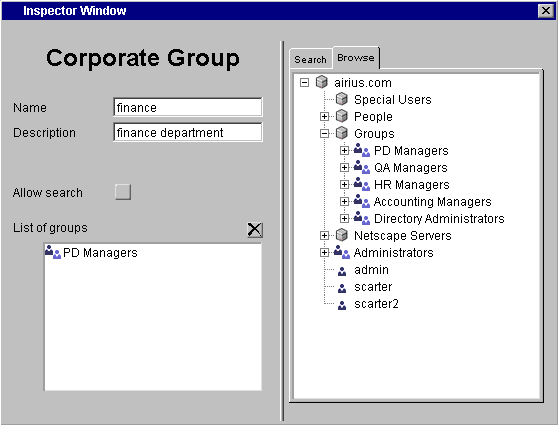Select HR Managers label in tree
Viewport: 558px width, 425px height.
[x=412, y=185]
